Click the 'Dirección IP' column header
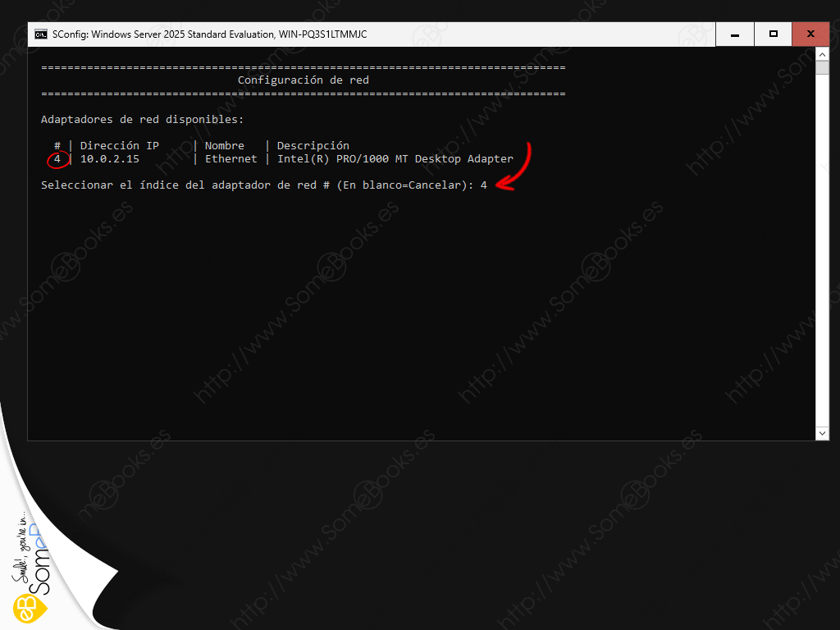Viewport: 840px width, 630px height. tap(119, 146)
